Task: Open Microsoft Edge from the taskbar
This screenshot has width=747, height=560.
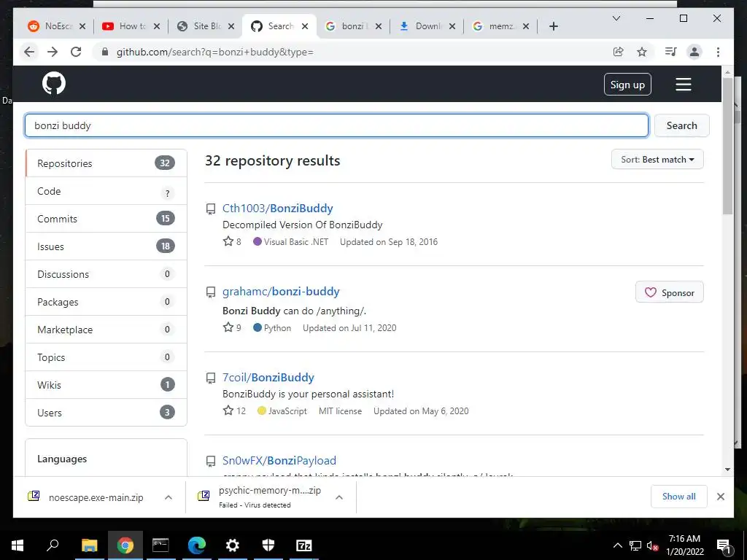Action: click(x=196, y=545)
